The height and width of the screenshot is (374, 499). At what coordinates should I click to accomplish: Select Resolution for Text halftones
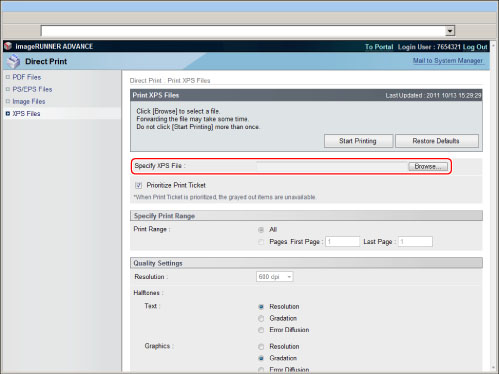(x=261, y=307)
